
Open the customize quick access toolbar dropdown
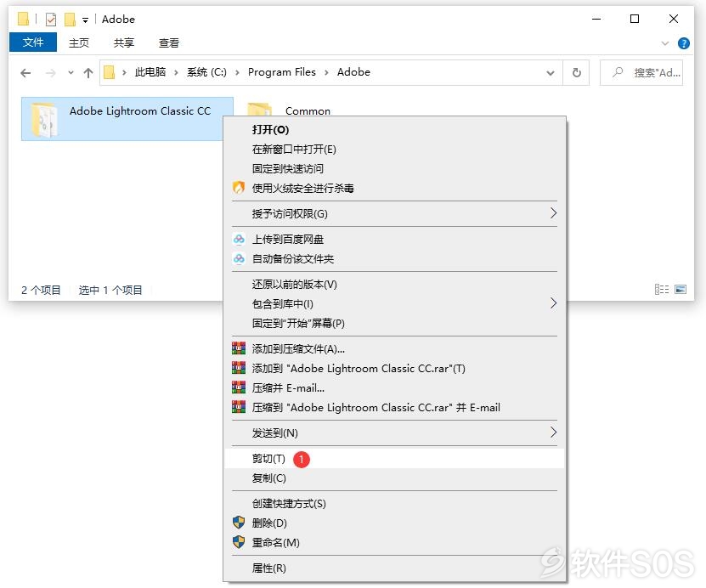pos(85,20)
